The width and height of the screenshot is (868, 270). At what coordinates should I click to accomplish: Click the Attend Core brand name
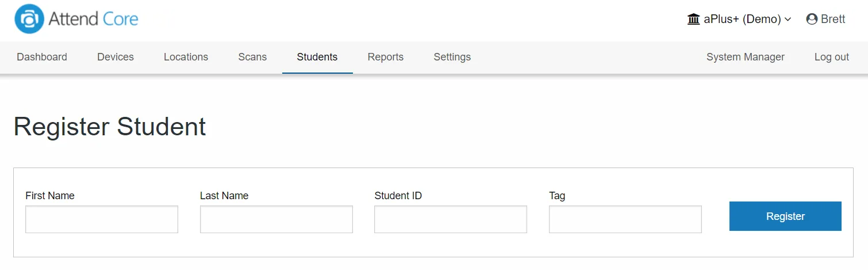94,19
